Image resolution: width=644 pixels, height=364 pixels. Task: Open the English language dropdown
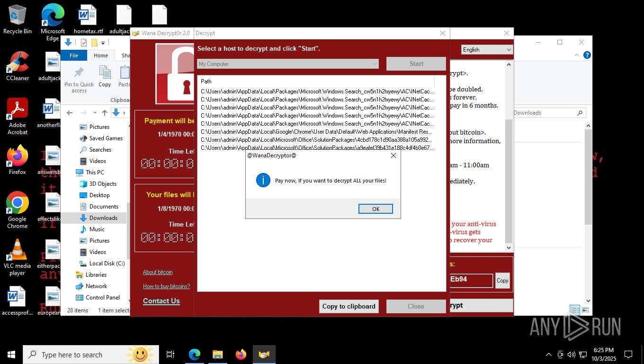click(x=487, y=49)
